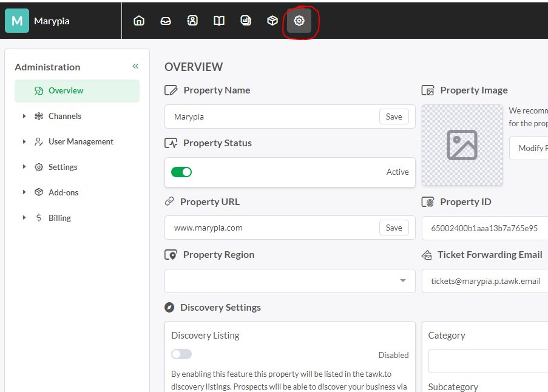Expand the Add-ons tree arrow
548x392 pixels.
point(24,192)
